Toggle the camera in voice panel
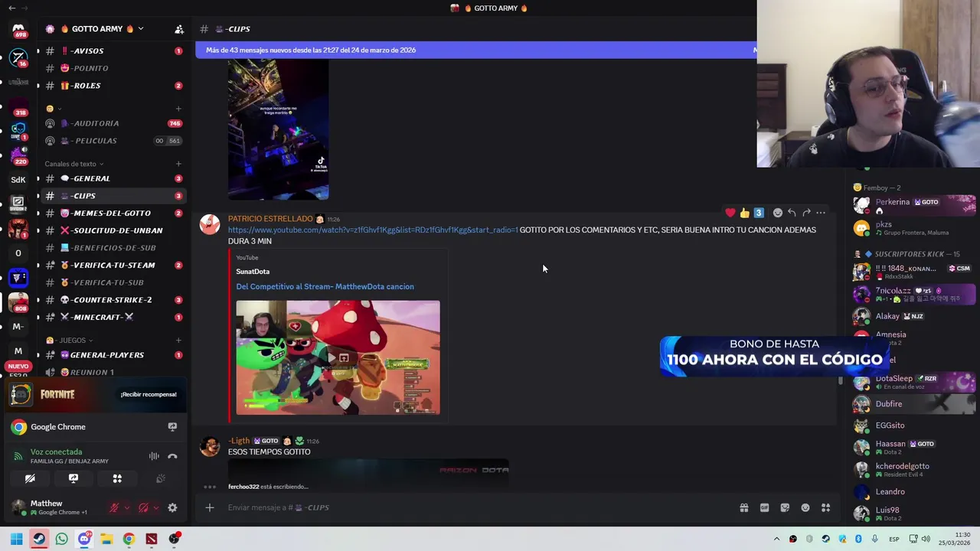Screen dimensions: 980x551 coord(30,478)
